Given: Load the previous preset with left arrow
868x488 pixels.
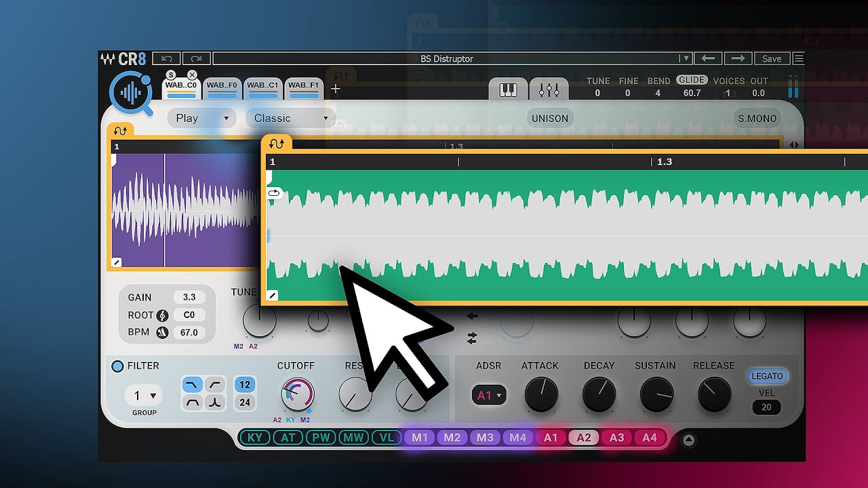Looking at the screenshot, I should (709, 59).
